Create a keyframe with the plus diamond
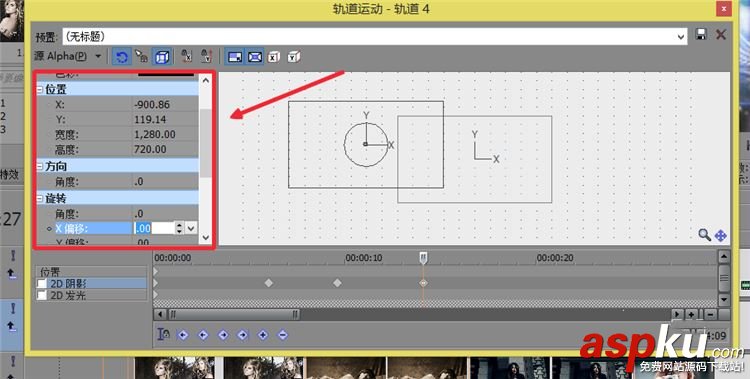750x379 pixels. [263, 335]
